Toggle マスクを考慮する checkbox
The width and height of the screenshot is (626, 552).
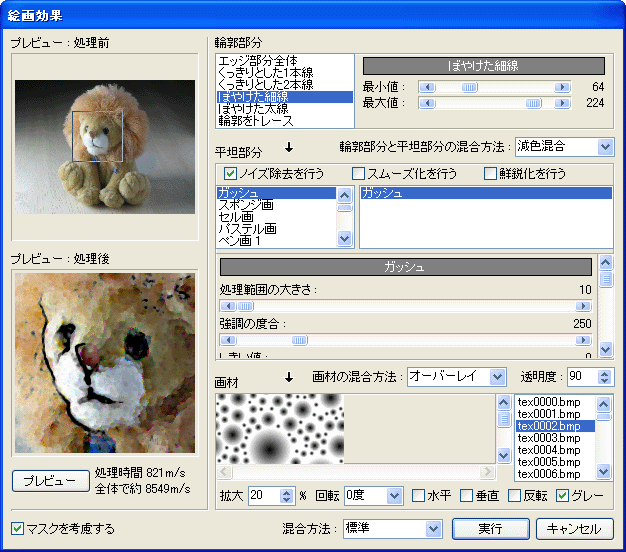tap(17, 529)
